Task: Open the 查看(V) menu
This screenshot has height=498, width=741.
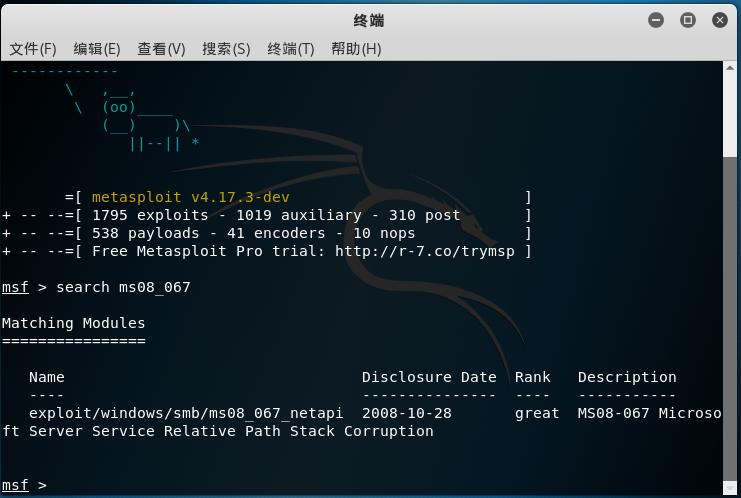Action: (161, 49)
